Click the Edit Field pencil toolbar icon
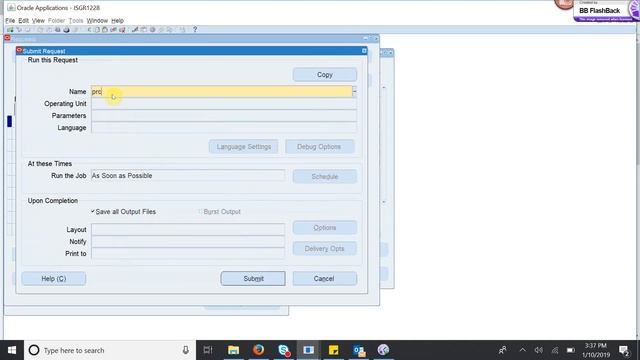The width and height of the screenshot is (640, 360). [135, 30]
